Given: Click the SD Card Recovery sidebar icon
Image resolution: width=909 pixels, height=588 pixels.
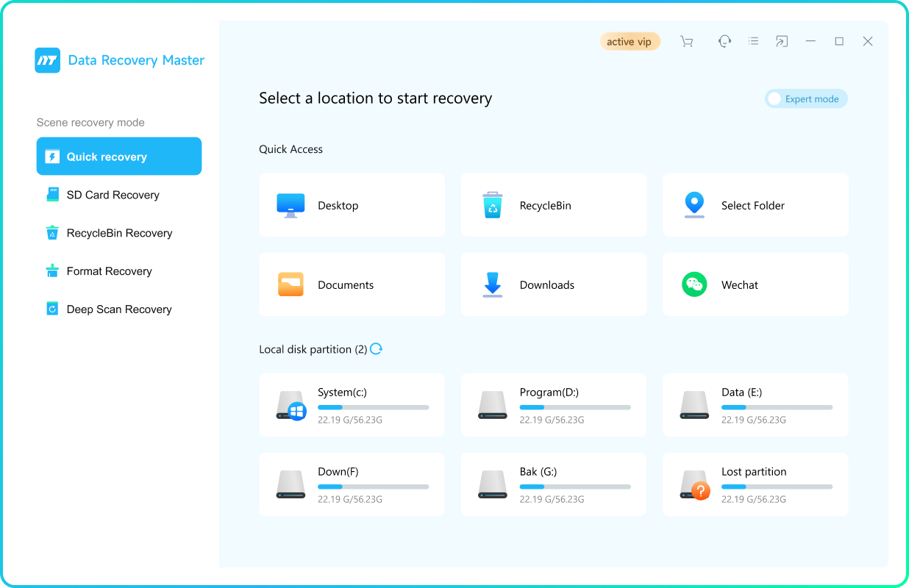Looking at the screenshot, I should (52, 195).
